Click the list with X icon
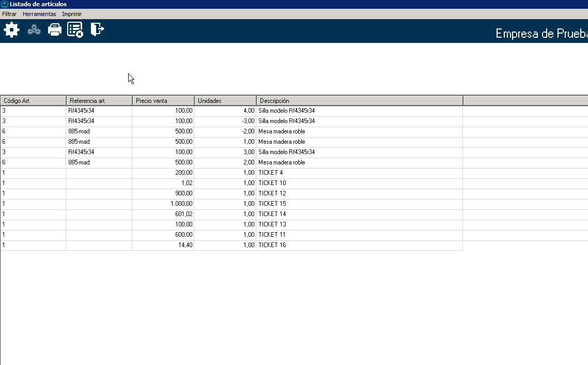 click(75, 30)
